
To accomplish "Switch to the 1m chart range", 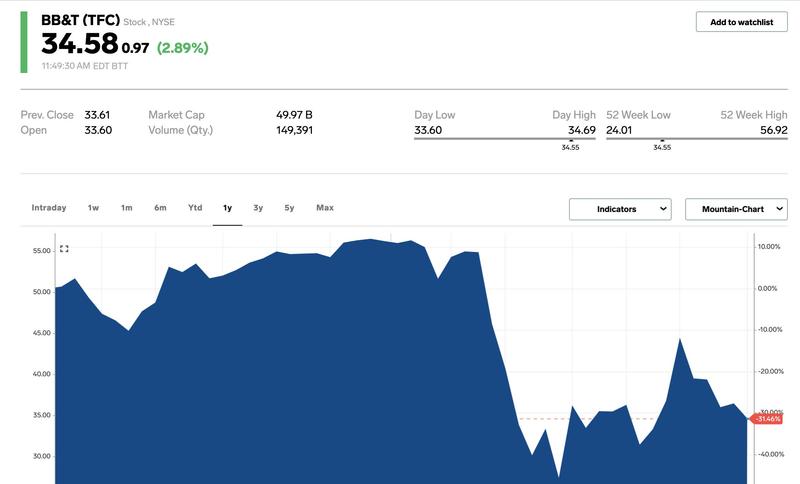I will [126, 208].
